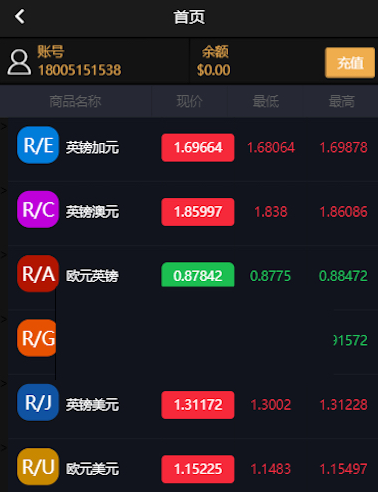Select the blue R/J currency icon
Image resolution: width=378 pixels, height=492 pixels.
point(38,402)
